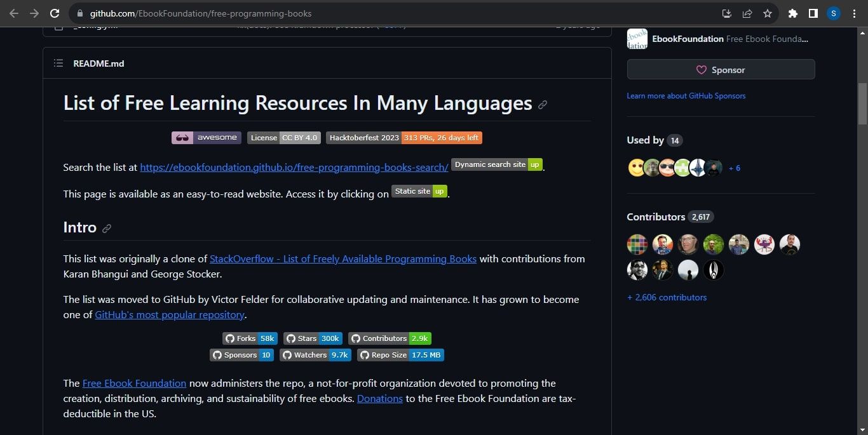Open the StackOverflow freely available books link
The image size is (868, 435).
tap(342, 258)
